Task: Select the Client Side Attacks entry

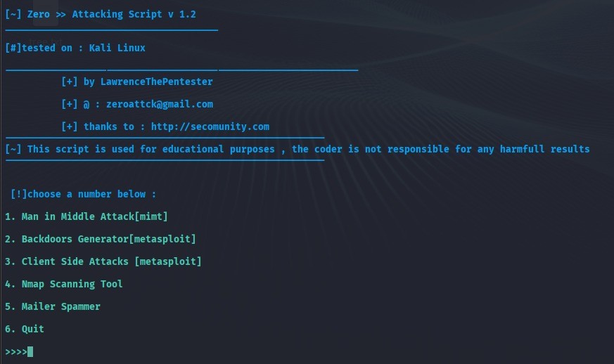Action: coord(103,261)
